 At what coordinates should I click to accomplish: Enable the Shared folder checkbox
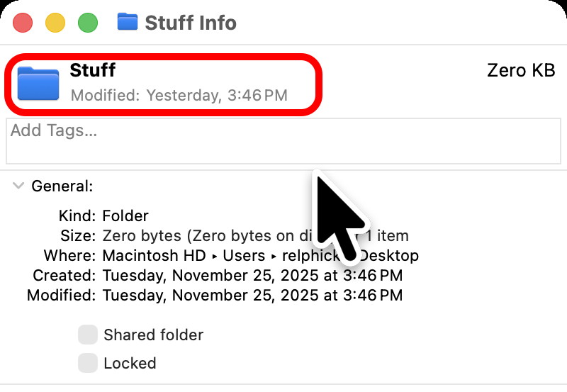click(x=88, y=335)
